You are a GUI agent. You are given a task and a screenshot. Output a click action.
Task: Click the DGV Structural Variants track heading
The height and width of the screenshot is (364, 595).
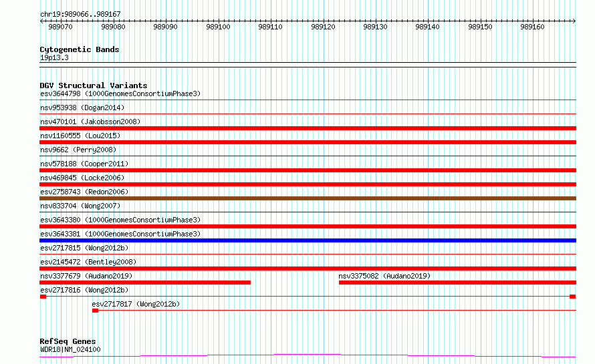click(94, 85)
